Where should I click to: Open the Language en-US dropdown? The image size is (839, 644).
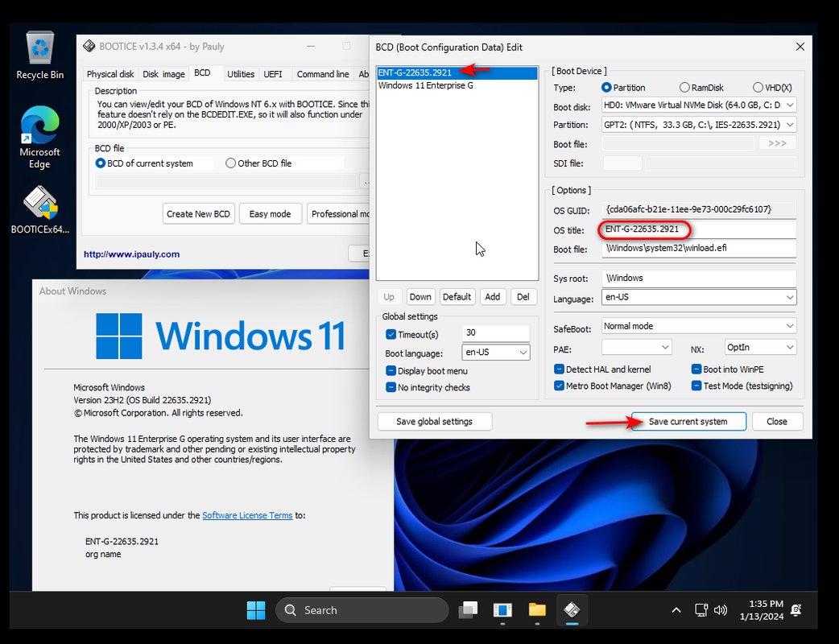(x=699, y=297)
